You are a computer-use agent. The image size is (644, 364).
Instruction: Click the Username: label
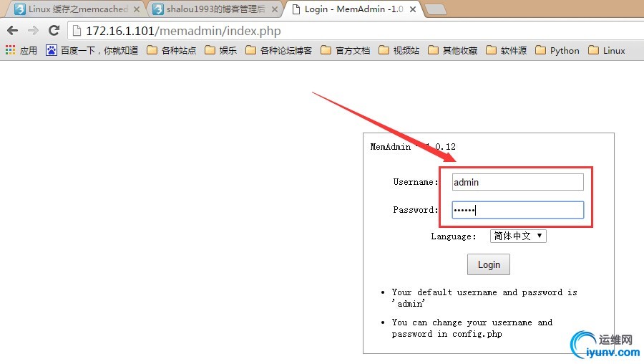(416, 182)
